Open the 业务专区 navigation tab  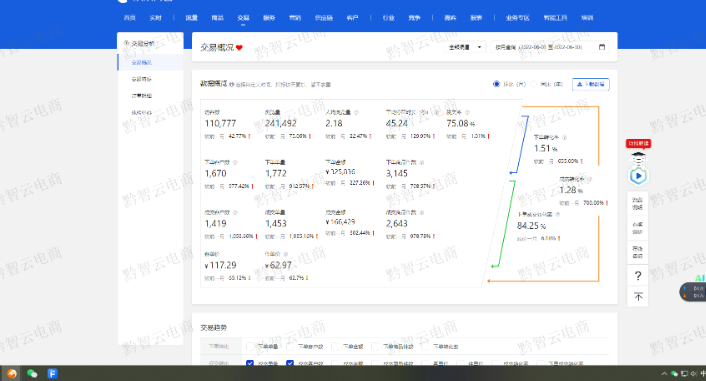pyautogui.click(x=517, y=18)
